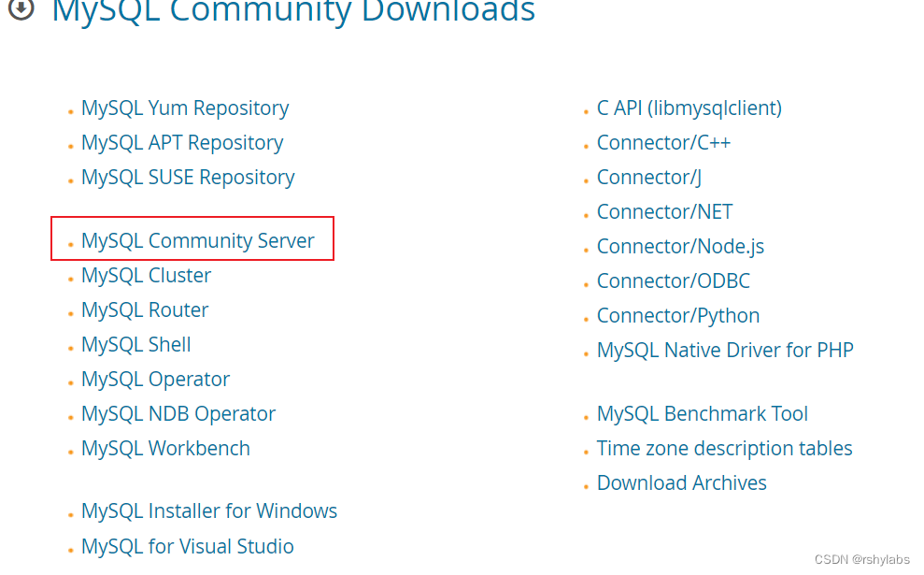Select the MySQL Operator link
Image resolution: width=924 pixels, height=575 pixels.
[x=156, y=380]
